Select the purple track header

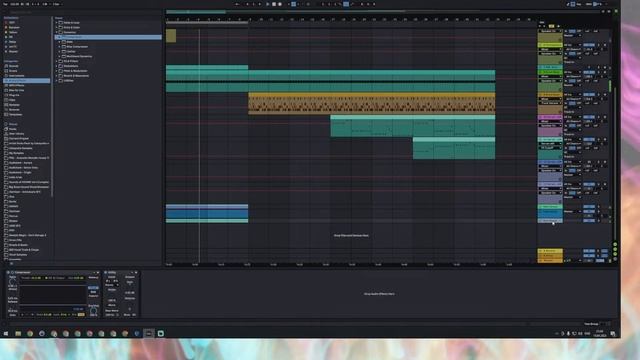(550, 117)
